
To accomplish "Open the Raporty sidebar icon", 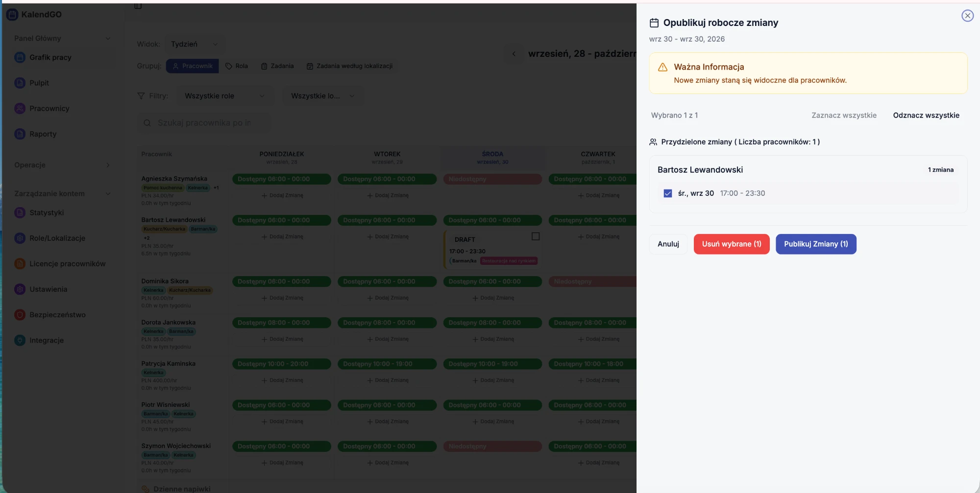I will (20, 134).
